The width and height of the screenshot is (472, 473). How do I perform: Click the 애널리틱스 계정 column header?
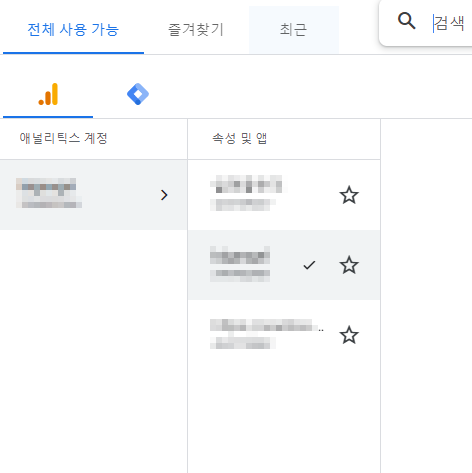(x=63, y=138)
